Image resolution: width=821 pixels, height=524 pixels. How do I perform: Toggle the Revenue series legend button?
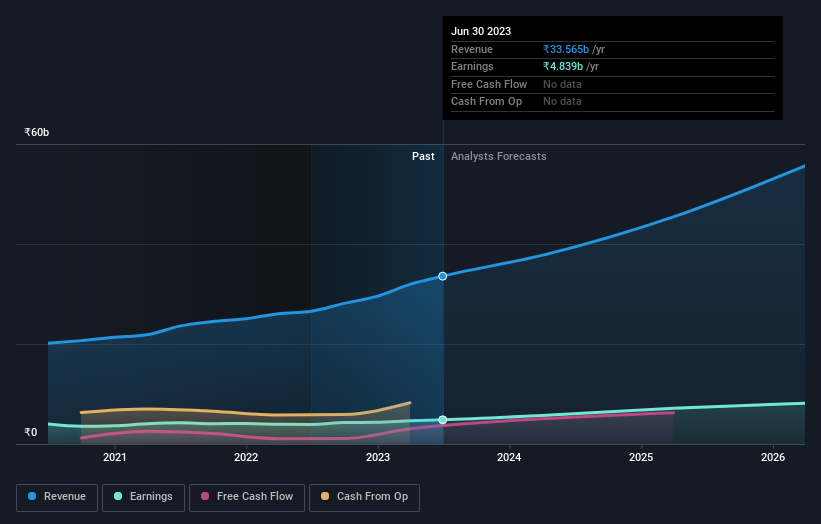pyautogui.click(x=57, y=497)
